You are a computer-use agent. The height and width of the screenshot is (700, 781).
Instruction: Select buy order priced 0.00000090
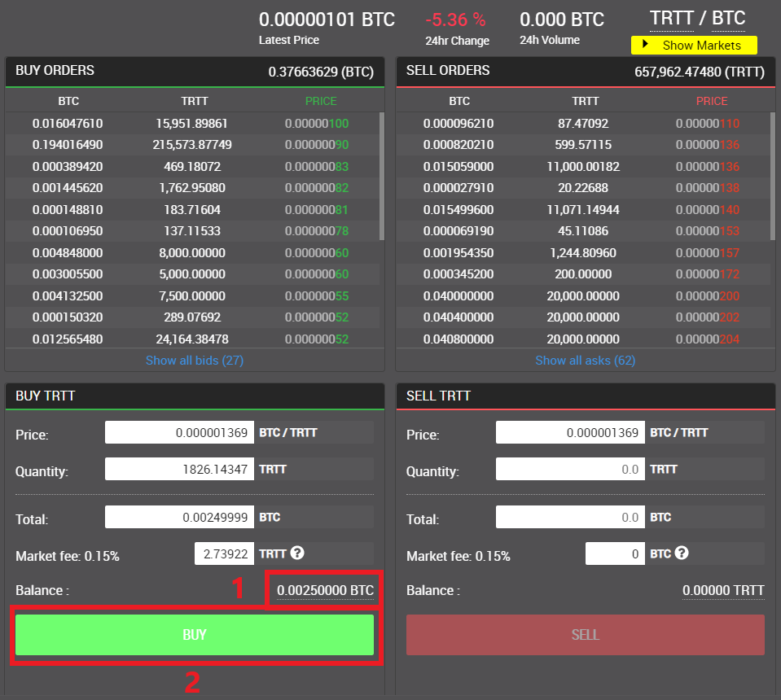[192, 145]
